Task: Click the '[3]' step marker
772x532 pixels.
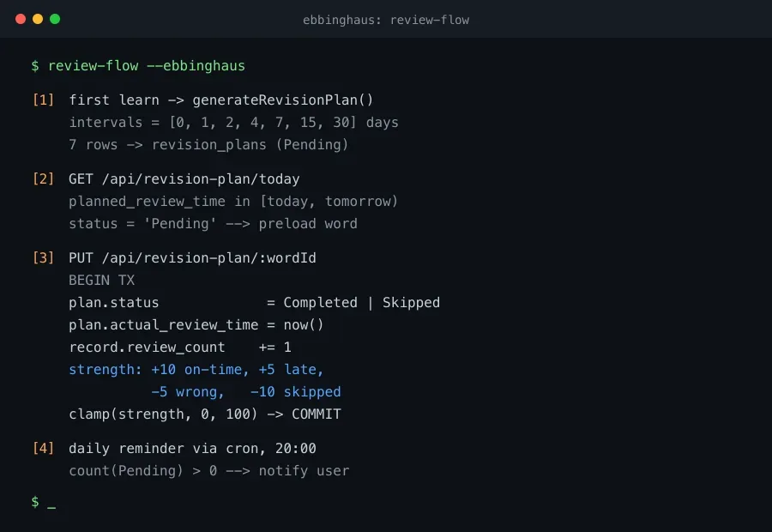Action: 44,257
